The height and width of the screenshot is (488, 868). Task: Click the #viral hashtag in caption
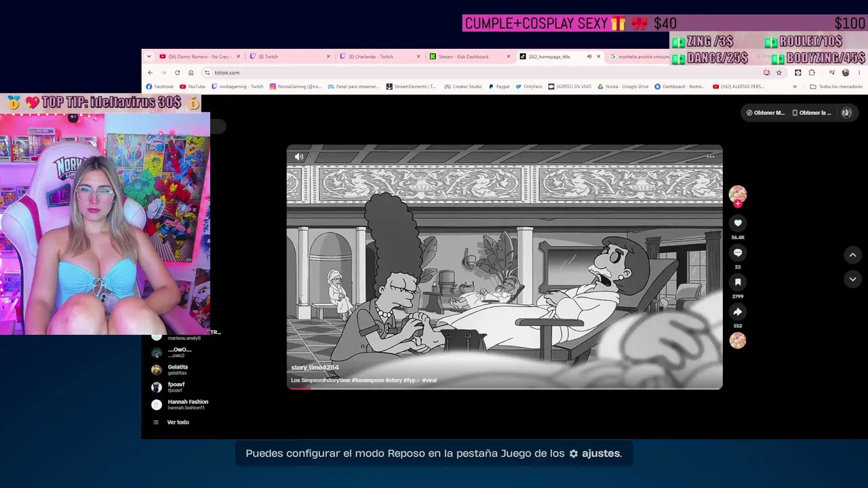[x=429, y=380]
